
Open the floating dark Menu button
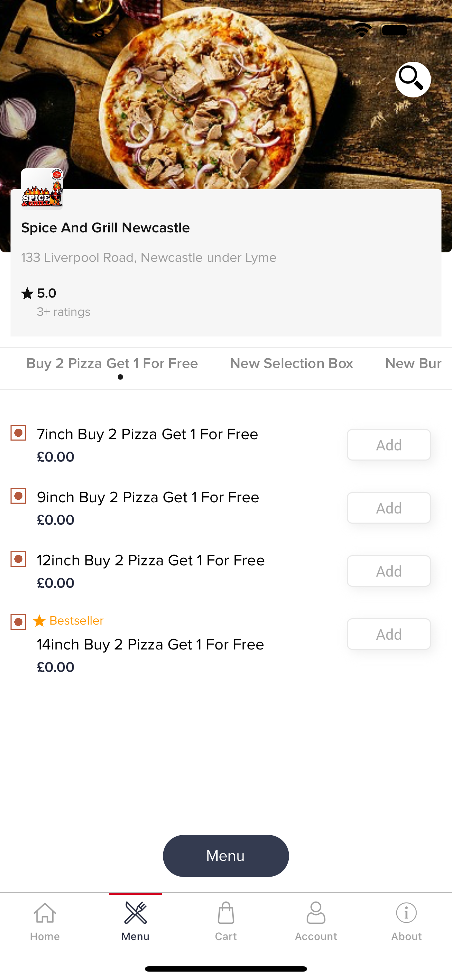coord(226,856)
